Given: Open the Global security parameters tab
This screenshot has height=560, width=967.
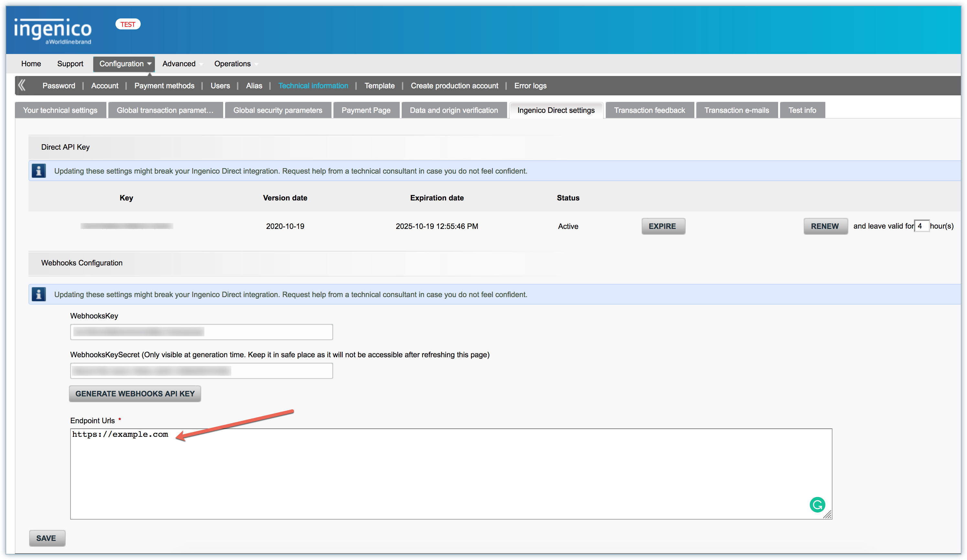Looking at the screenshot, I should (x=278, y=110).
